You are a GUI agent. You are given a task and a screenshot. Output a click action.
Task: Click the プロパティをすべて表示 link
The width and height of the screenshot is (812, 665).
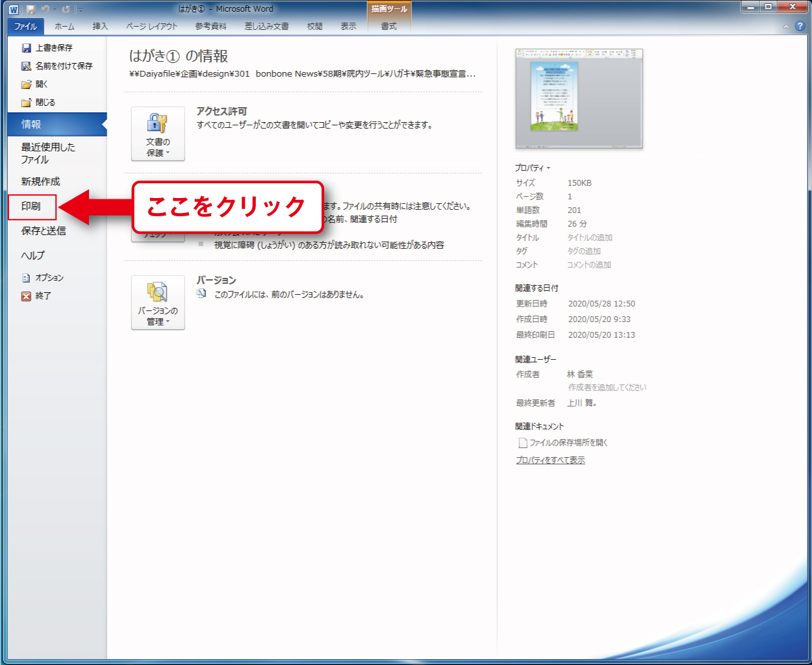550,460
